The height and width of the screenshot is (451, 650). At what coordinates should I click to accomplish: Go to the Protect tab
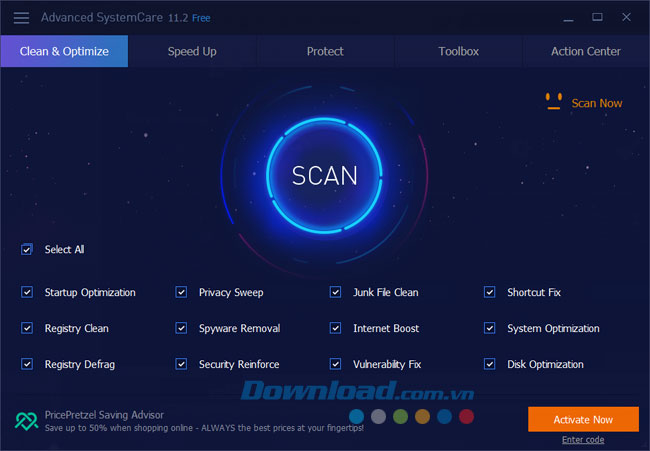click(325, 51)
